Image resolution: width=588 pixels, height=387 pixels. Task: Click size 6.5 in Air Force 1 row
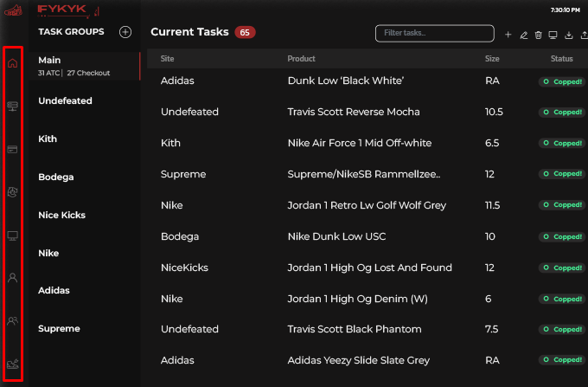click(492, 143)
